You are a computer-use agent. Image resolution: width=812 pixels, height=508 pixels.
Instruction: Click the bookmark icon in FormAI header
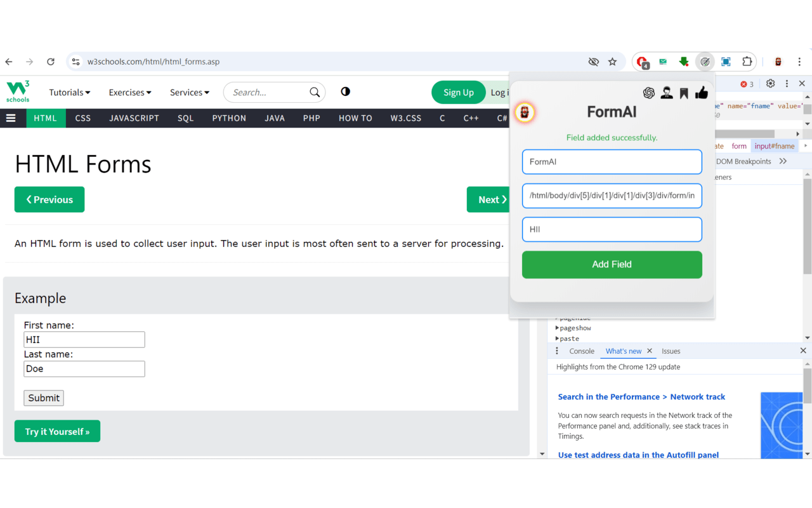683,93
